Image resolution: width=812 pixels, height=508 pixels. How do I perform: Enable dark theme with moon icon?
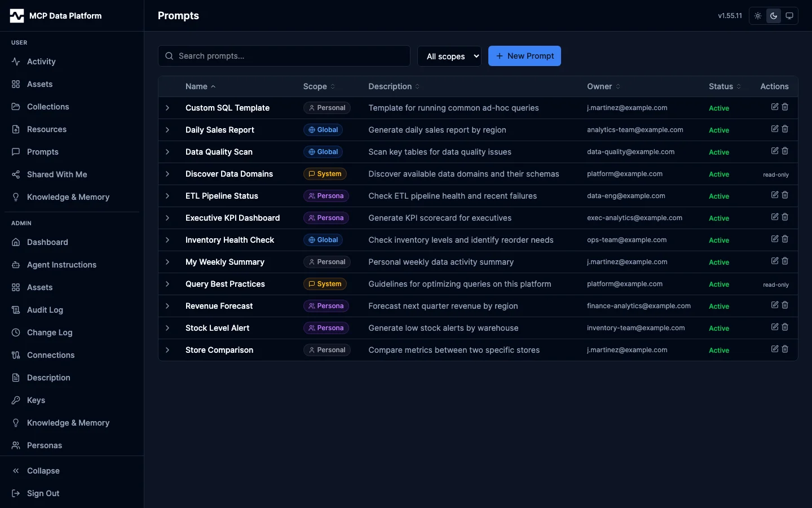pyautogui.click(x=774, y=16)
